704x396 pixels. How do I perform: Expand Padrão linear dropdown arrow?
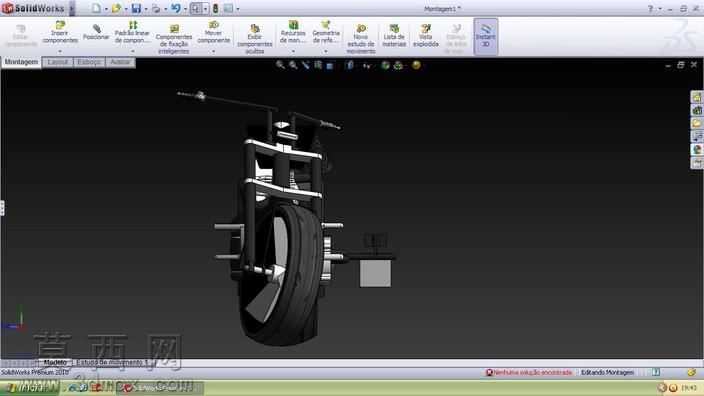tap(132, 51)
